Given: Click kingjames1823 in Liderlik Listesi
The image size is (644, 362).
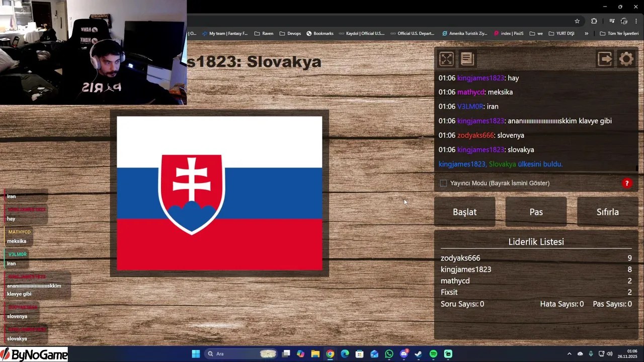Looking at the screenshot, I should 466,269.
